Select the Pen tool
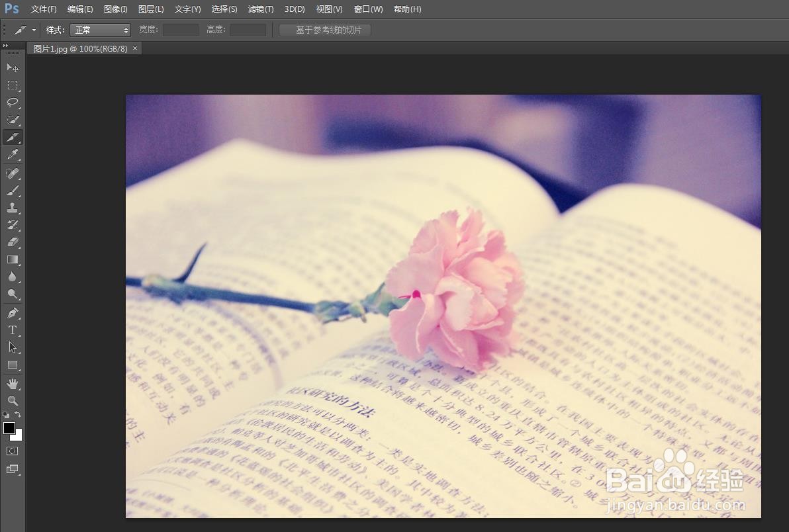The height and width of the screenshot is (532, 789). tap(13, 313)
